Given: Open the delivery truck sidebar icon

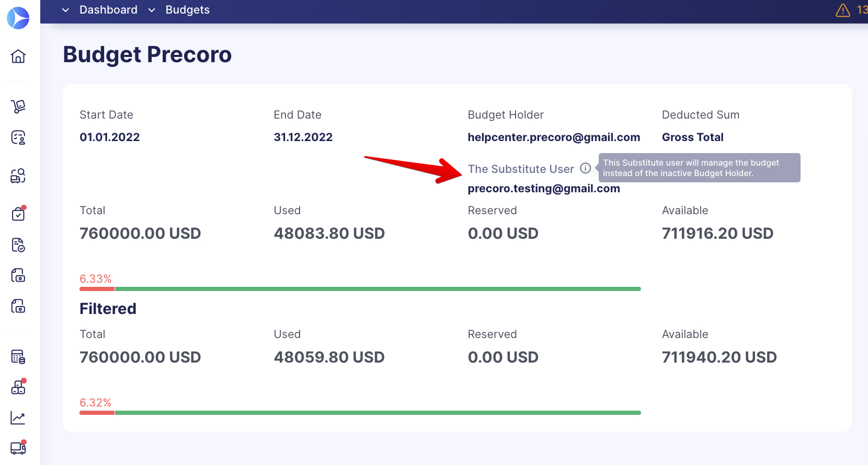Looking at the screenshot, I should tap(18, 448).
